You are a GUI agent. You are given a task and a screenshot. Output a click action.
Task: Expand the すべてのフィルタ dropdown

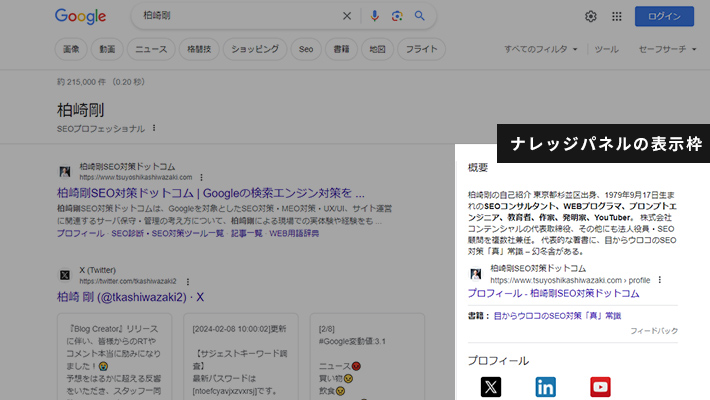(541, 49)
